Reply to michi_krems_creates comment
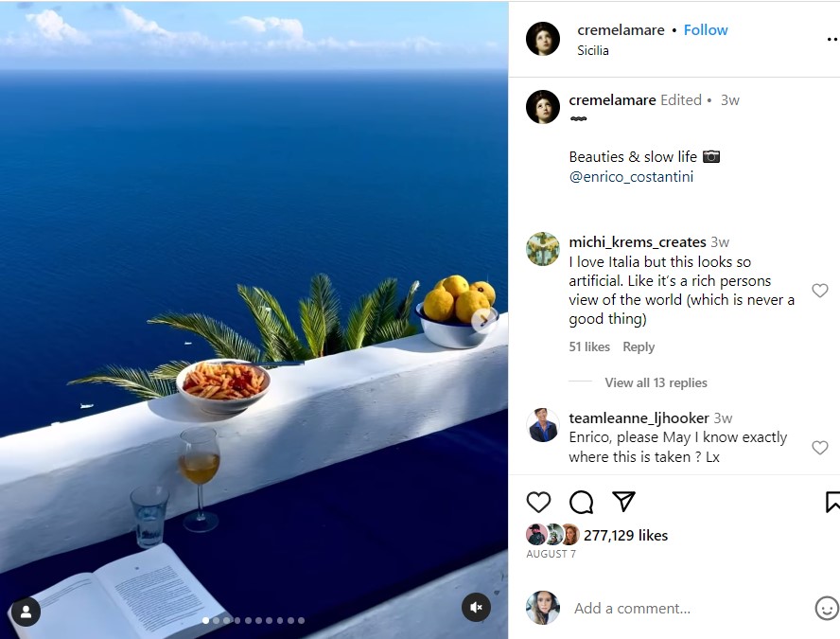Viewport: 840px width, 639px height. (639, 346)
